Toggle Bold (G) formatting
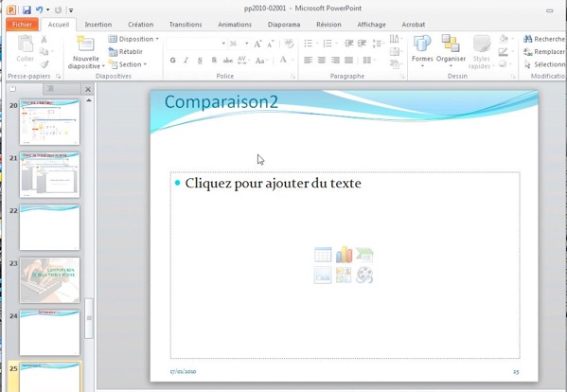 pos(173,61)
